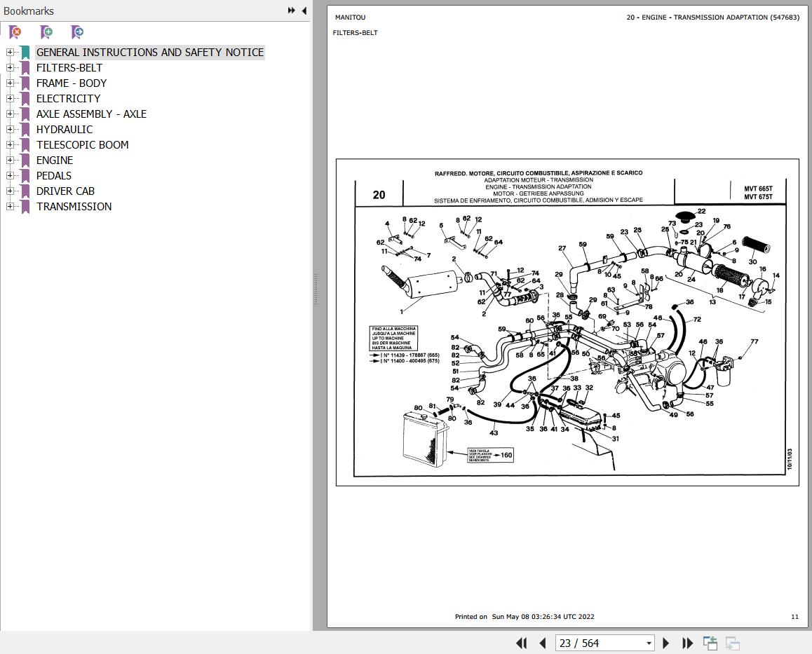Screen dimensions: 812x654
Task: Click the MANITOU page header text
Action: tap(350, 17)
